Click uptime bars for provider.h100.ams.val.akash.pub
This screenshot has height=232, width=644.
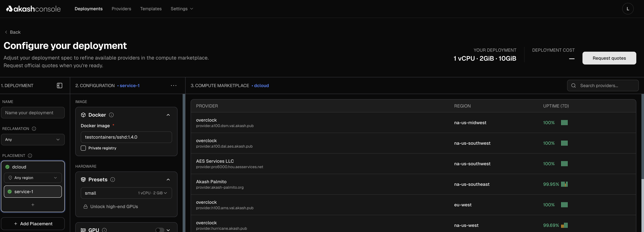click(564, 205)
